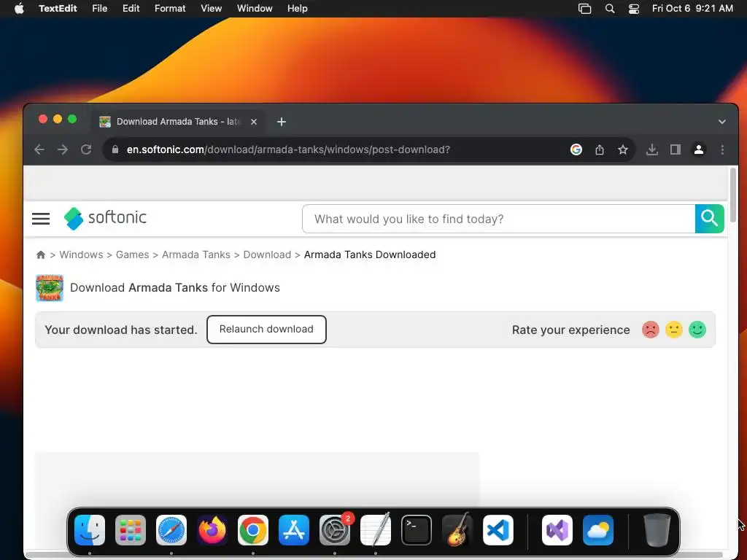Open Chrome three-dot menu
This screenshot has height=560, width=747.
pos(722,149)
